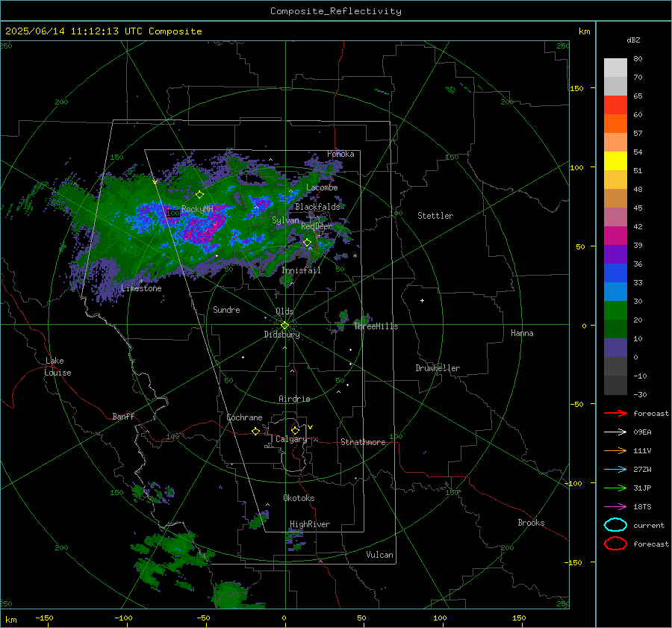Click the Ponoka city label

click(x=340, y=154)
